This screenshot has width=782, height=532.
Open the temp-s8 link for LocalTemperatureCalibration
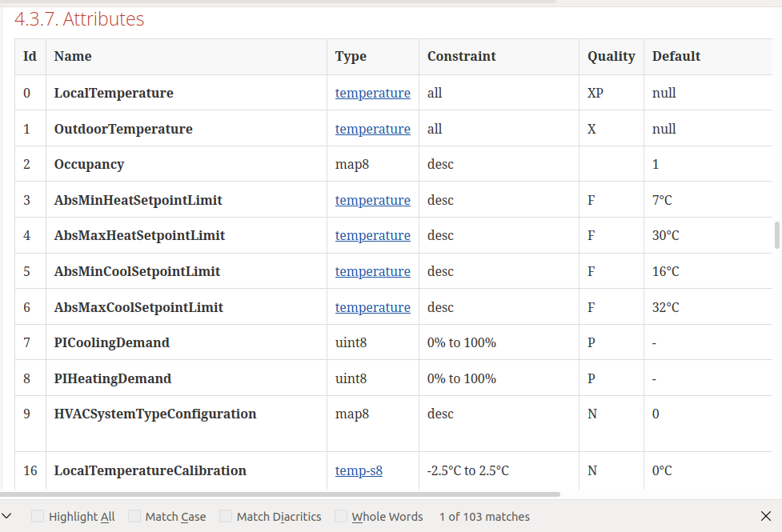click(359, 470)
